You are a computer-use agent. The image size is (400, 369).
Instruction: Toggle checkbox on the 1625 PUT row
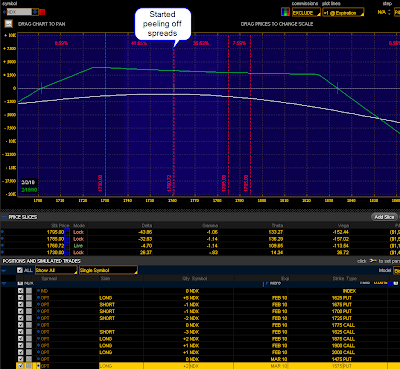[x=21, y=298]
